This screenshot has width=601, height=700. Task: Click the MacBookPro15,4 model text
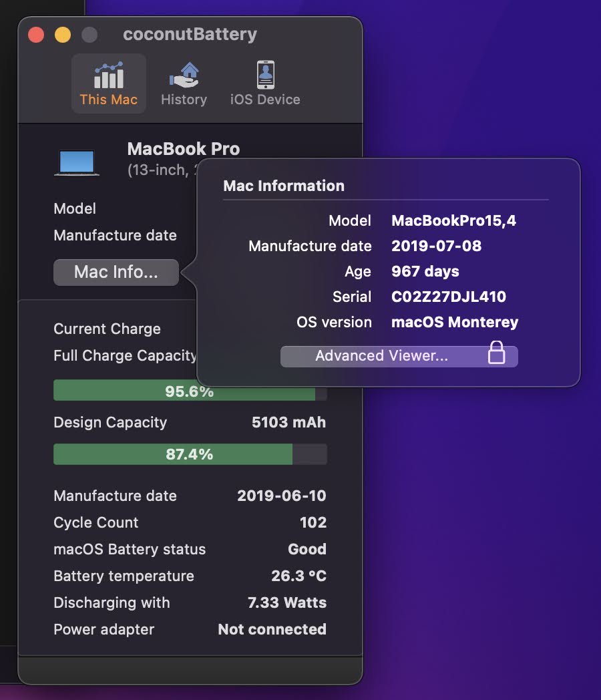tap(453, 221)
